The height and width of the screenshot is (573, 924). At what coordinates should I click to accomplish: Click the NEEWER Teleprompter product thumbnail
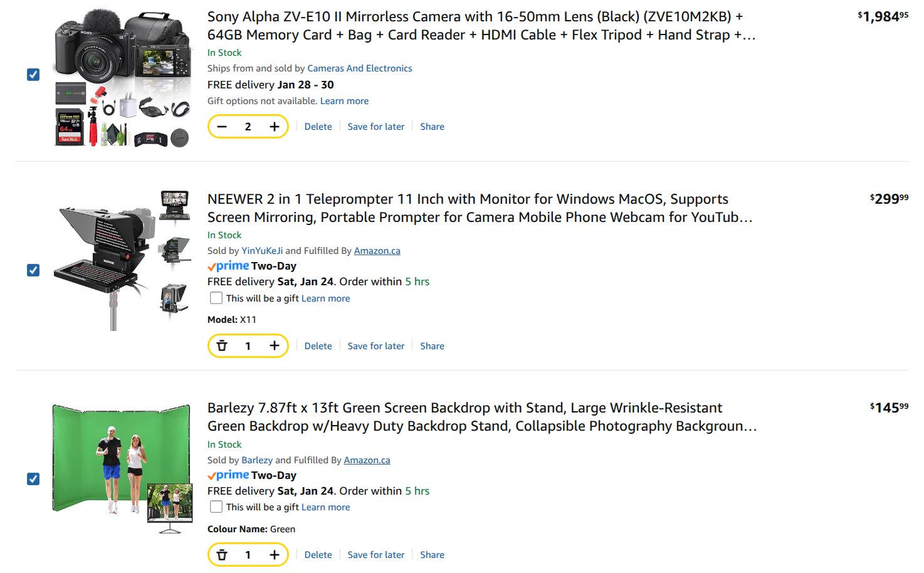122,260
